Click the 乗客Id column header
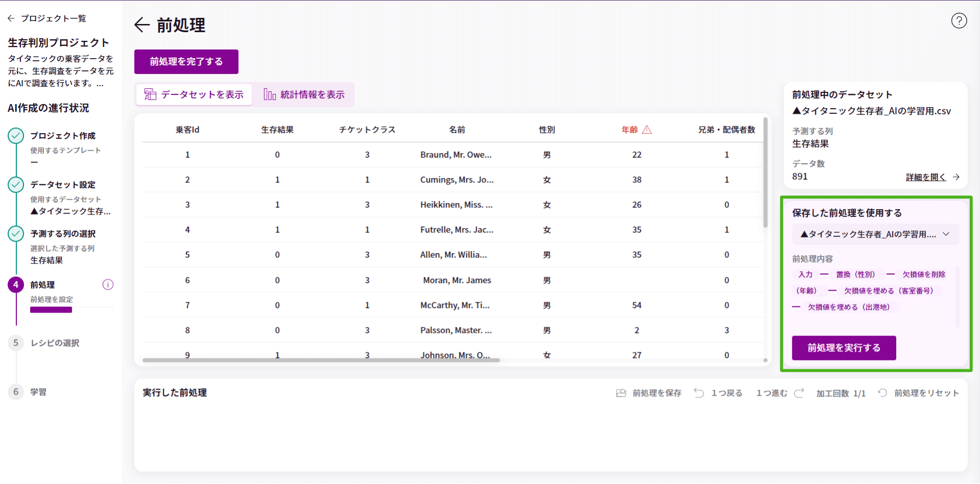Viewport: 980px width, 484px height. click(x=187, y=130)
